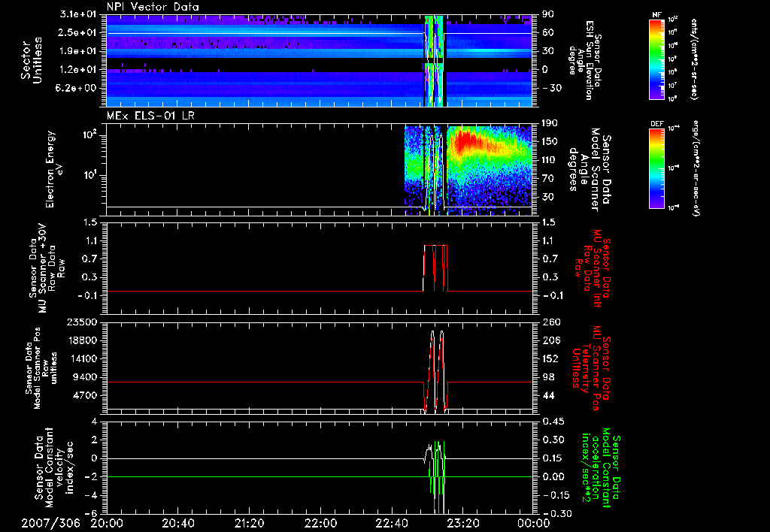This screenshot has width=770, height=532.
Task: Click the "18800" scanner position tick label
Action: click(x=81, y=340)
